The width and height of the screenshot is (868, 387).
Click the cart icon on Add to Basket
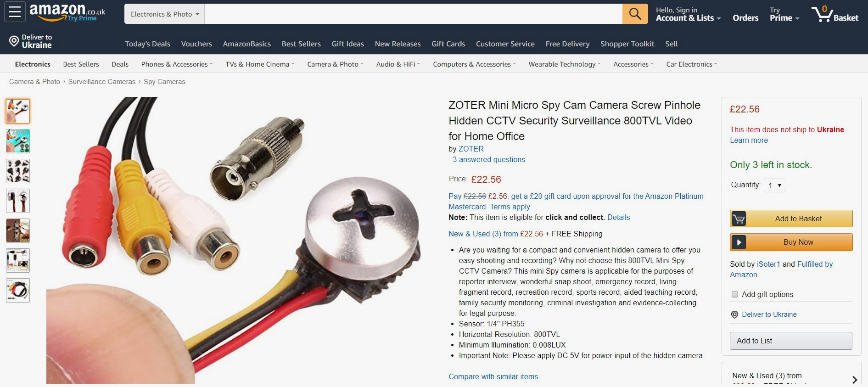739,219
